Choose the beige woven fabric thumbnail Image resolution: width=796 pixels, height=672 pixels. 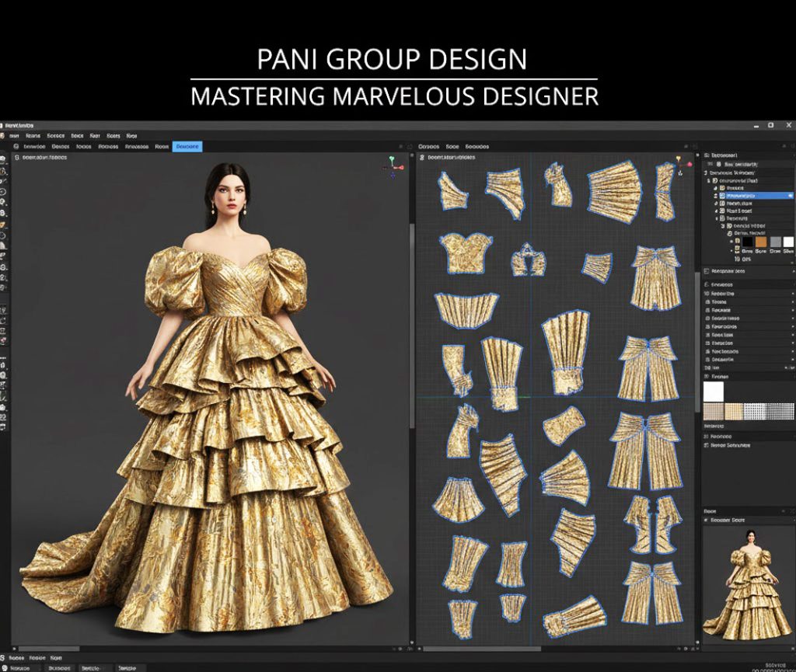[714, 411]
